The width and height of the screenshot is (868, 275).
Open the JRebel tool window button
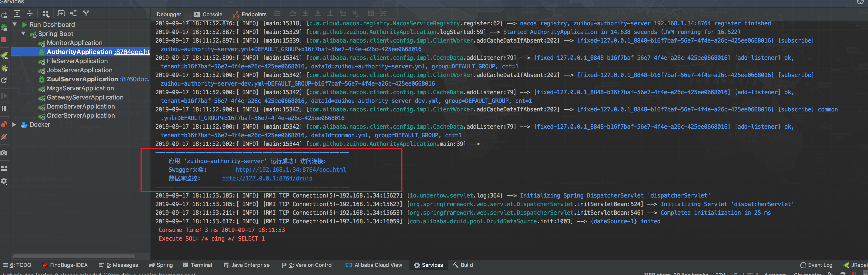pyautogui.click(x=856, y=265)
